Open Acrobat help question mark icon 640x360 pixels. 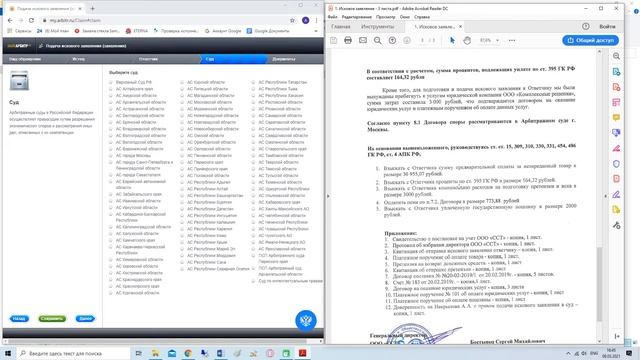click(586, 26)
